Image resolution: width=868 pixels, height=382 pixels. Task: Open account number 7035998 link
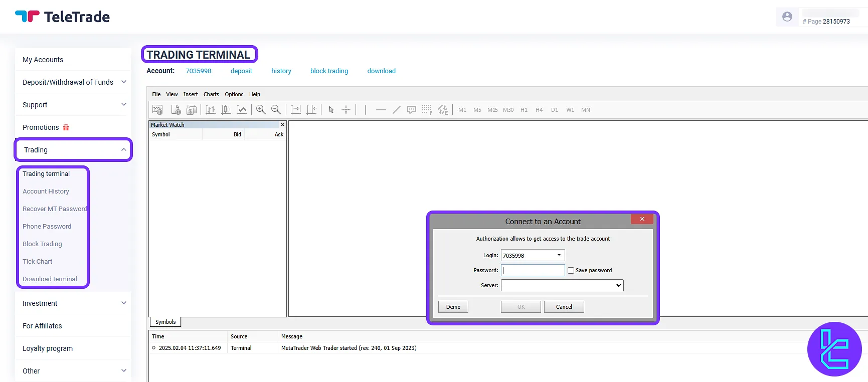click(199, 71)
